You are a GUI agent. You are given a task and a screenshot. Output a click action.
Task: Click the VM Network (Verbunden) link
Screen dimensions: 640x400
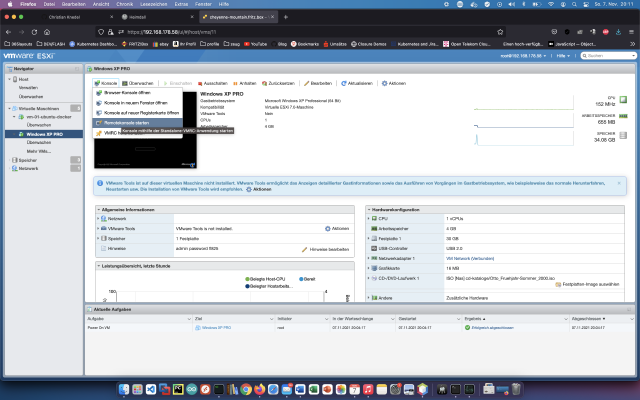point(470,258)
